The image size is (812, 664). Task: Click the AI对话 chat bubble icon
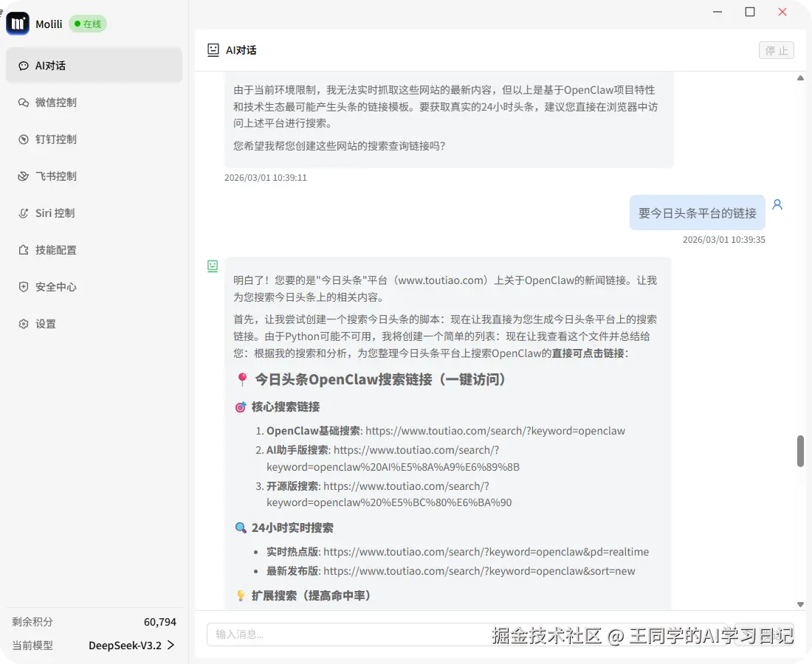point(24,66)
